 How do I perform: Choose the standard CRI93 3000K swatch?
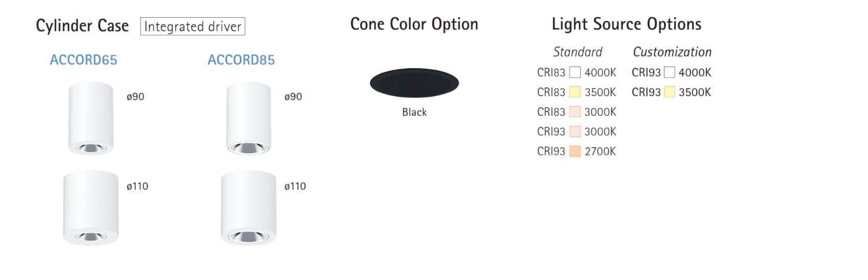[575, 131]
